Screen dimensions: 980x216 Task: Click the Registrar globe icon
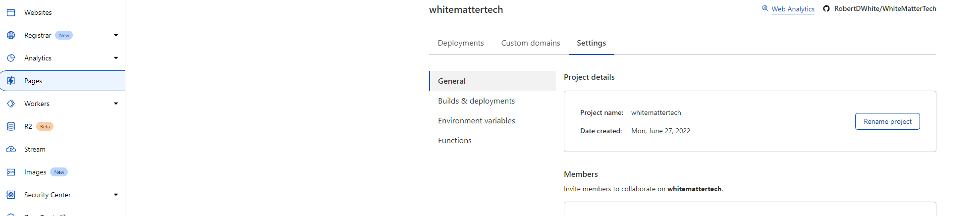tap(11, 35)
